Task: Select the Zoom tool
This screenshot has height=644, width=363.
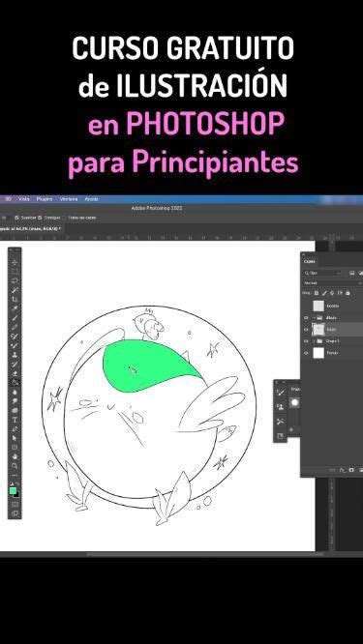Action: tap(15, 466)
